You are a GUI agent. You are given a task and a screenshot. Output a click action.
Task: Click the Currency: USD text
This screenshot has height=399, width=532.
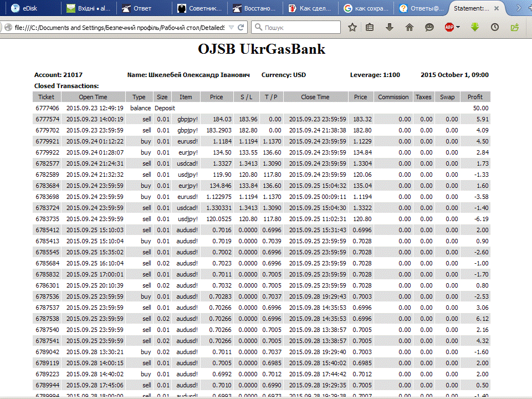pyautogui.click(x=284, y=75)
